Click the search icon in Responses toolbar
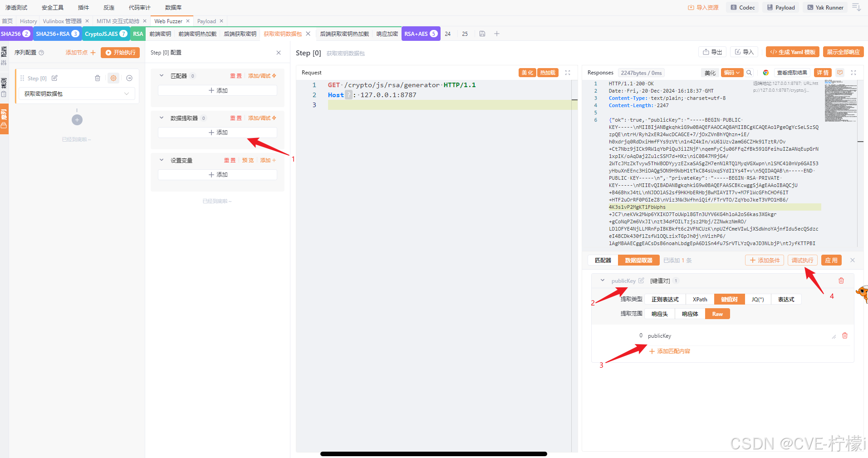Viewport: 868px width, 458px height. point(749,73)
